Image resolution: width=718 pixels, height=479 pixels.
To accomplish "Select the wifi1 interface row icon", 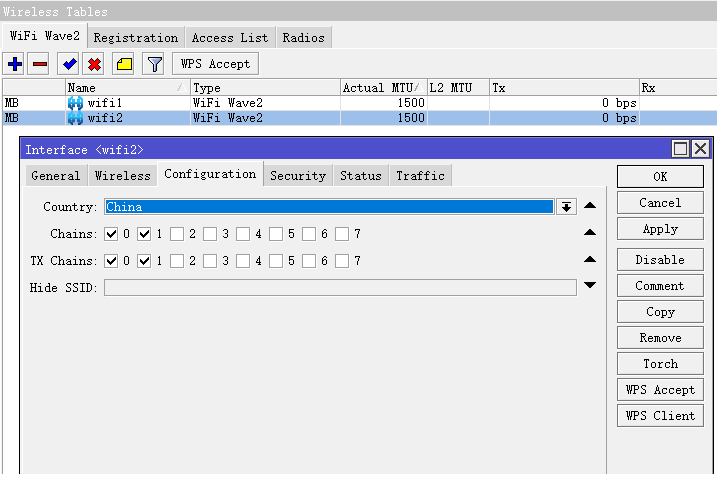I will point(75,103).
